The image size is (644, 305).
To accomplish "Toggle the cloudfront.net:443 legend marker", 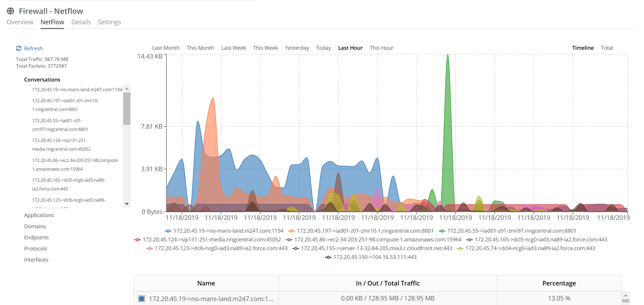I will (x=296, y=248).
